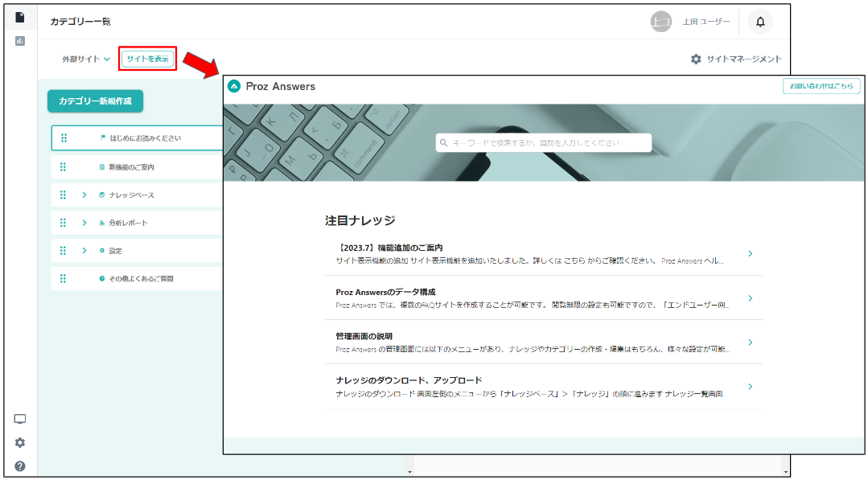The image size is (868, 480).
Task: Select 新機能のご案内 category
Action: 132,167
